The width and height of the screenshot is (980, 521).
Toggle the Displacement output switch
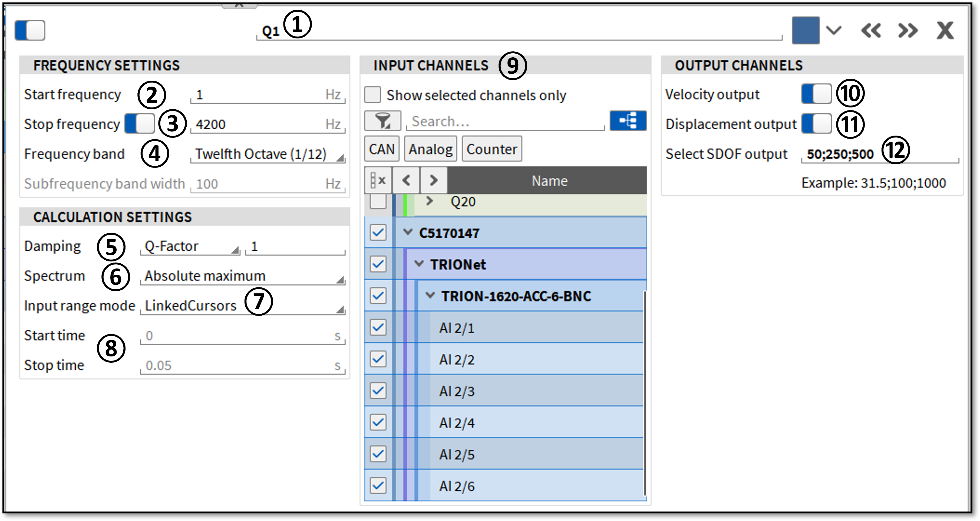click(x=816, y=124)
